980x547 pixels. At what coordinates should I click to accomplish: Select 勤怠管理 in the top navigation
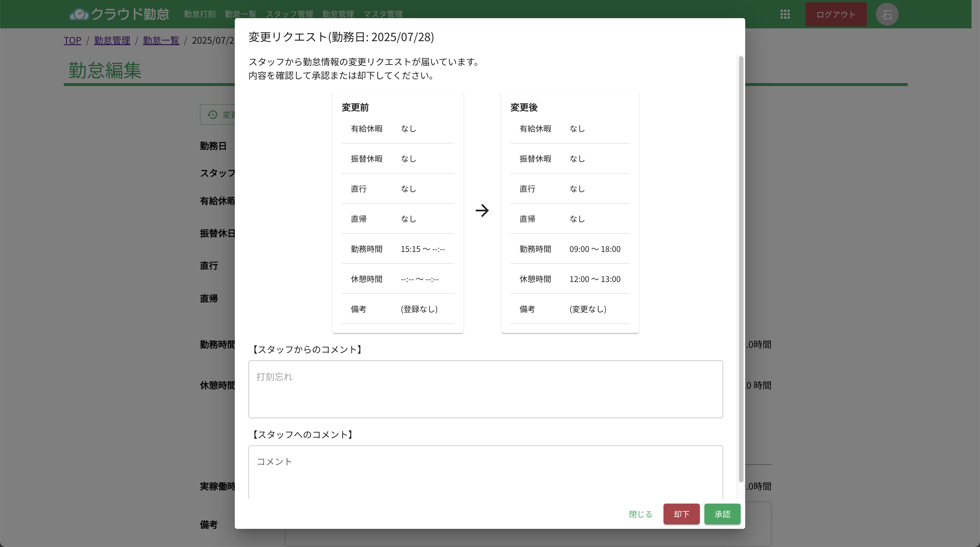337,14
